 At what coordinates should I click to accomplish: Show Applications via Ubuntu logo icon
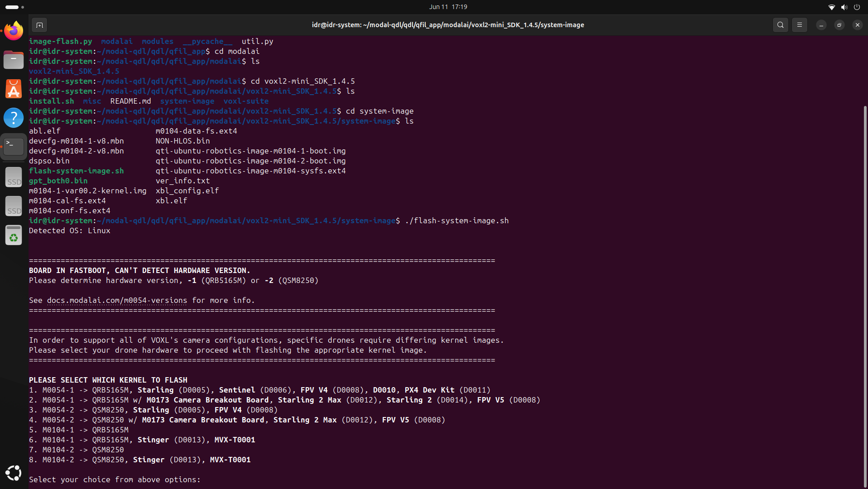click(x=14, y=473)
